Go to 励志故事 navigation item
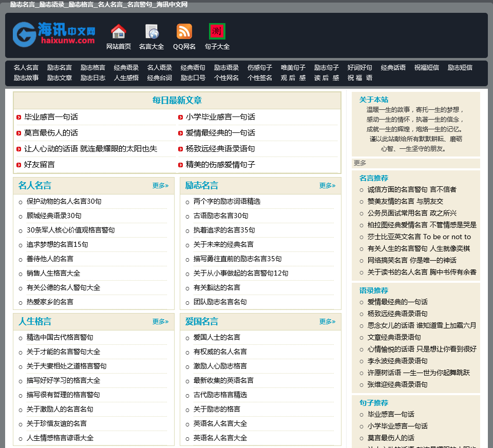This screenshot has height=448, width=493. pos(26,77)
